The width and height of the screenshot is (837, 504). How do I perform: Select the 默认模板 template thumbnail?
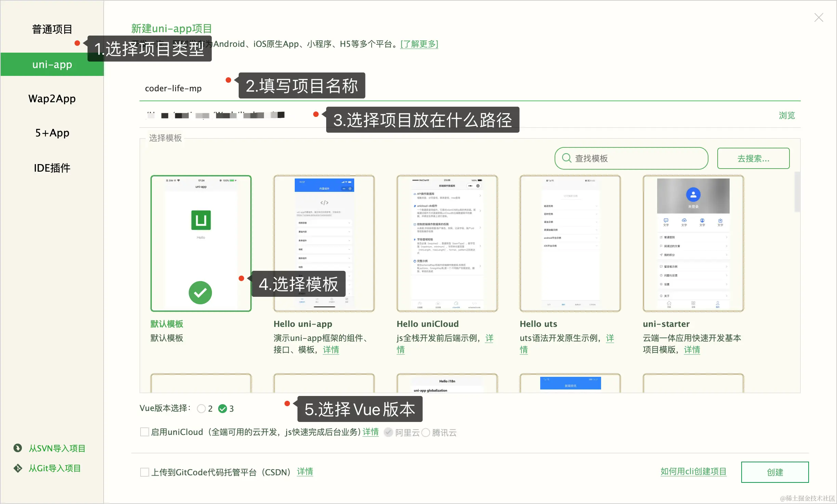[201, 243]
